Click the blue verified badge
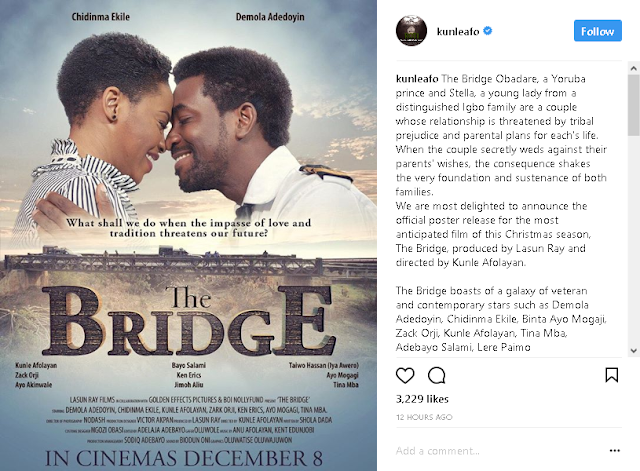 (487, 31)
